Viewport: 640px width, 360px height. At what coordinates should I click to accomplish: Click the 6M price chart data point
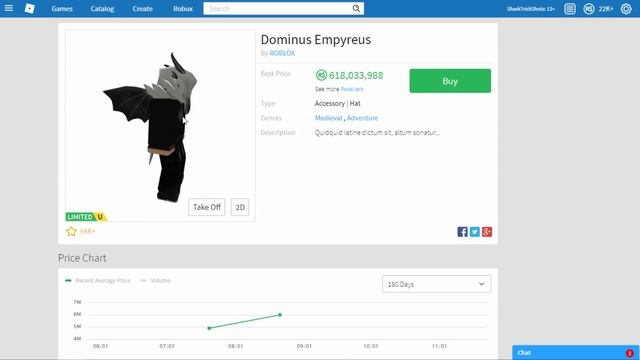coord(280,315)
